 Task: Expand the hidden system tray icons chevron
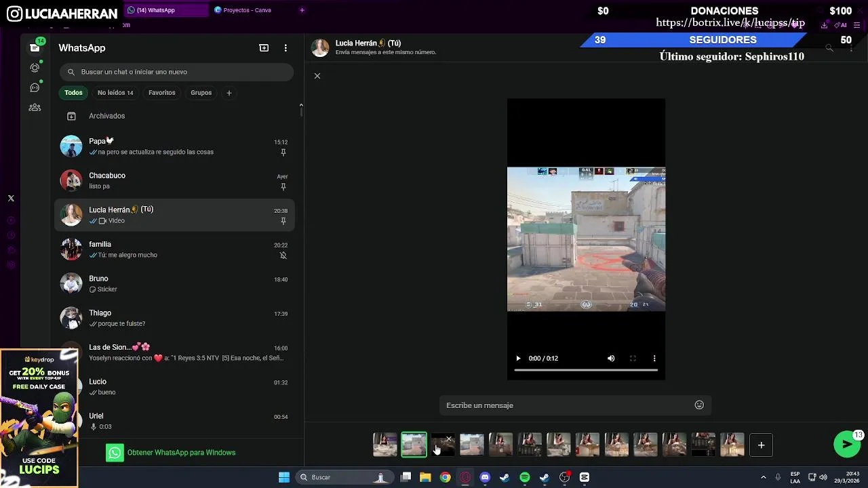(764, 477)
